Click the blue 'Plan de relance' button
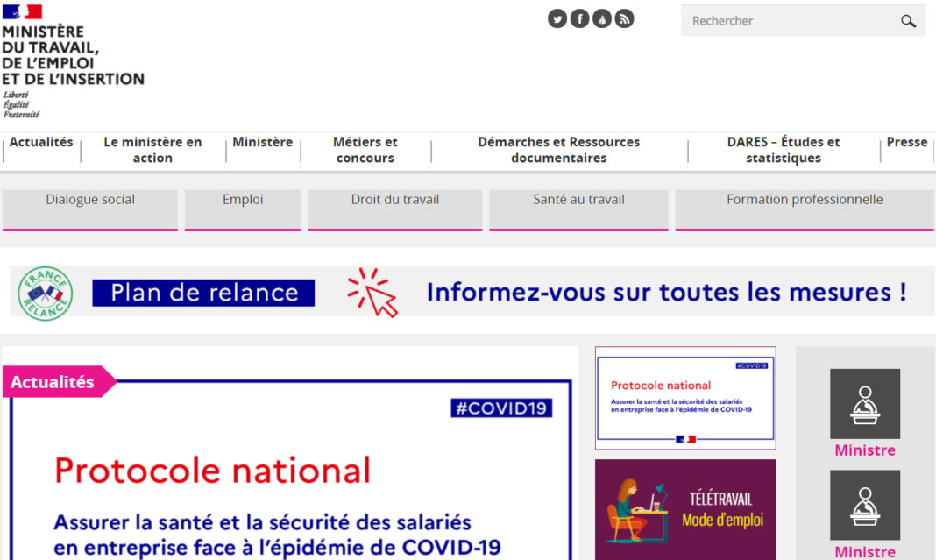The image size is (936, 560). click(x=203, y=293)
